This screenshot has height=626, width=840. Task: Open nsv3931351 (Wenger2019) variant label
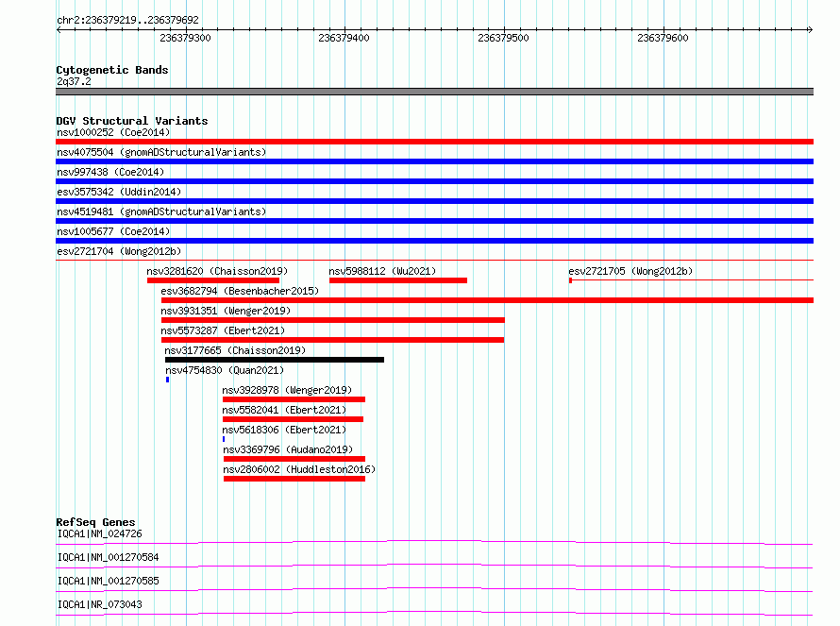point(226,311)
